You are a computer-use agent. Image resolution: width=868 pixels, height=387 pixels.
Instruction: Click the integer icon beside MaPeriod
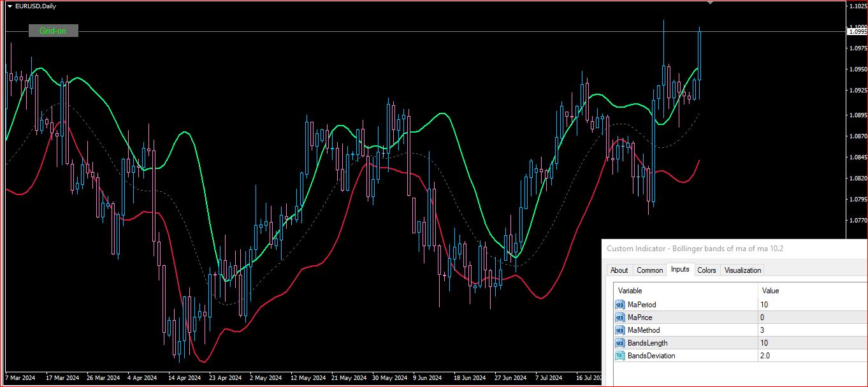620,305
